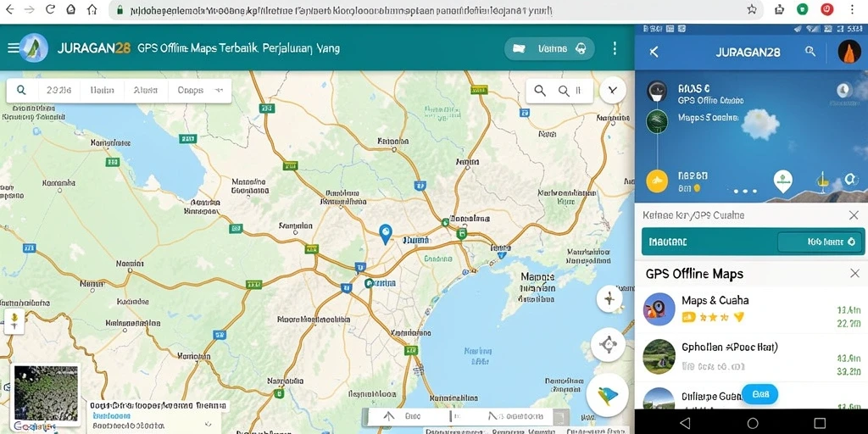Click the yellow round icon in blue banner
The height and width of the screenshot is (434, 868).
click(x=657, y=181)
